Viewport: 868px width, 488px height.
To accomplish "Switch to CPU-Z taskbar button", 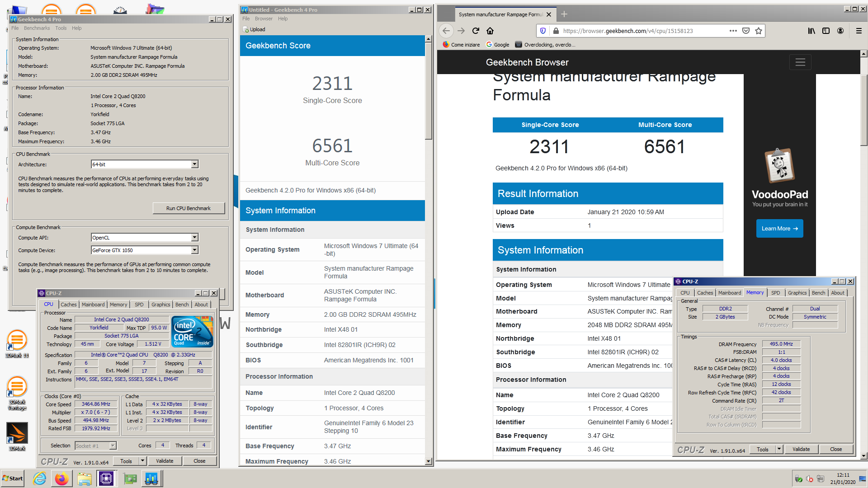I will [x=106, y=479].
